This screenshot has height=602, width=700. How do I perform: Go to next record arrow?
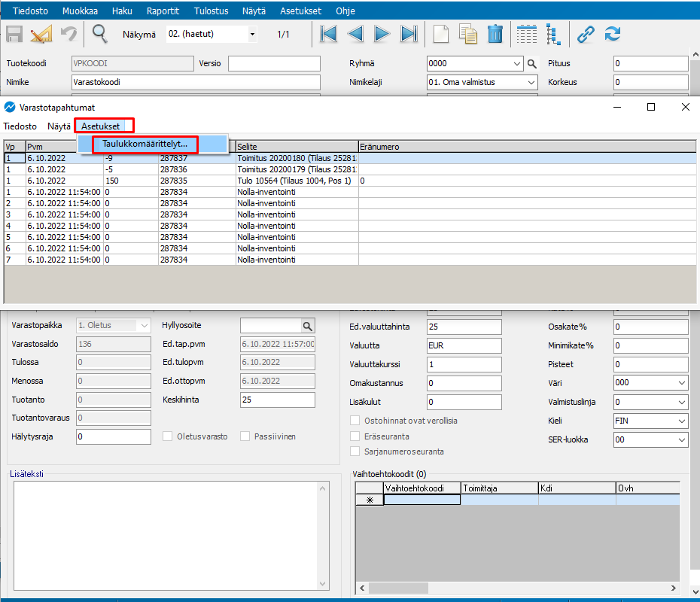(382, 34)
